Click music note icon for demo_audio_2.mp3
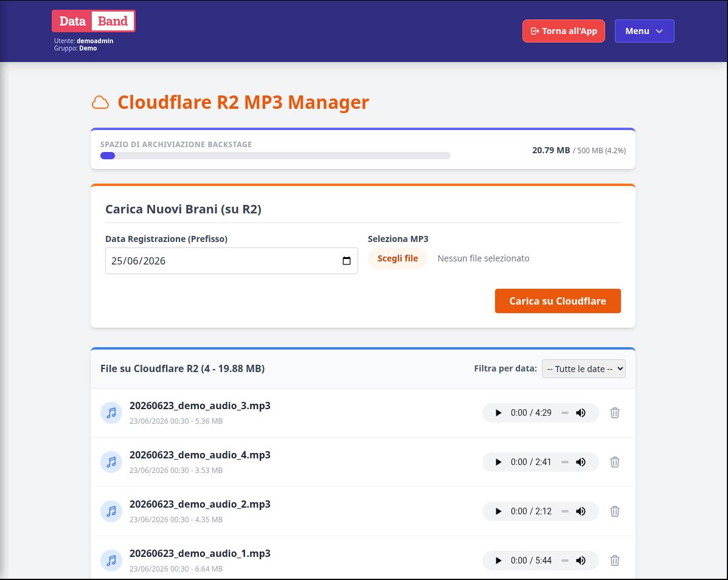Viewport: 728px width, 580px height. pos(111,511)
